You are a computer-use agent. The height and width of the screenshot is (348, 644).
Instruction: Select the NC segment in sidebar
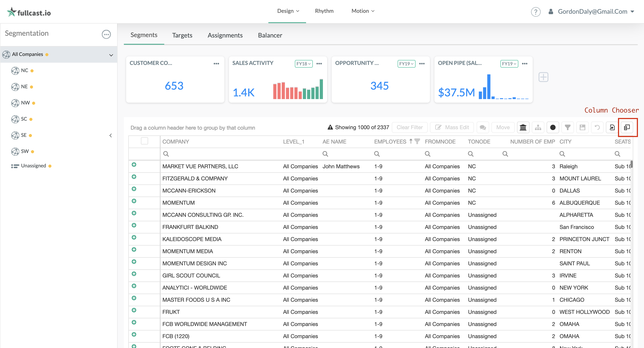tap(24, 70)
